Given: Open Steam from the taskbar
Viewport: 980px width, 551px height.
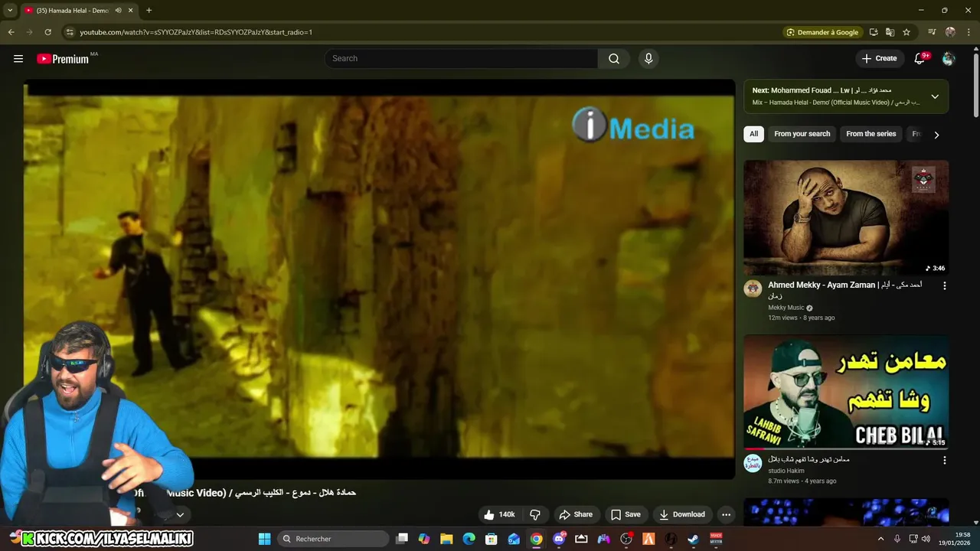Looking at the screenshot, I should click(693, 539).
